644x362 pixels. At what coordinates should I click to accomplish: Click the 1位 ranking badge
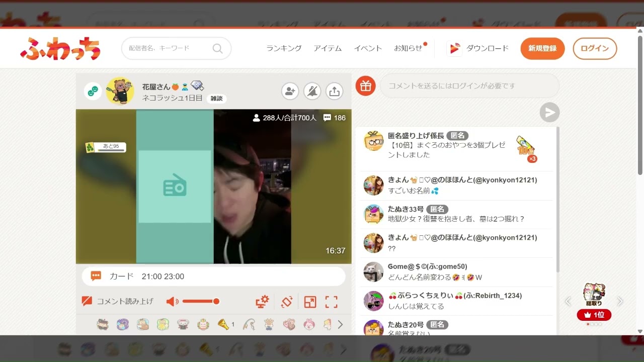click(594, 315)
